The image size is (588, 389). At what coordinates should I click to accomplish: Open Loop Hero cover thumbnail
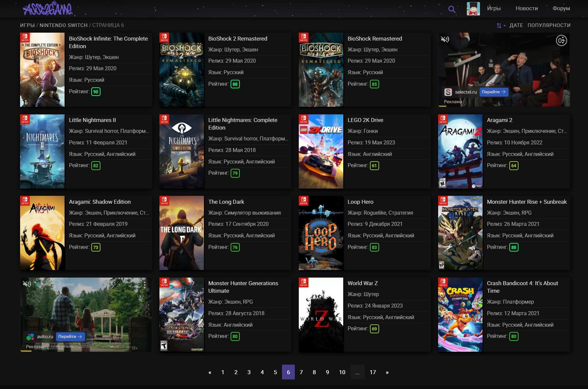click(x=321, y=233)
